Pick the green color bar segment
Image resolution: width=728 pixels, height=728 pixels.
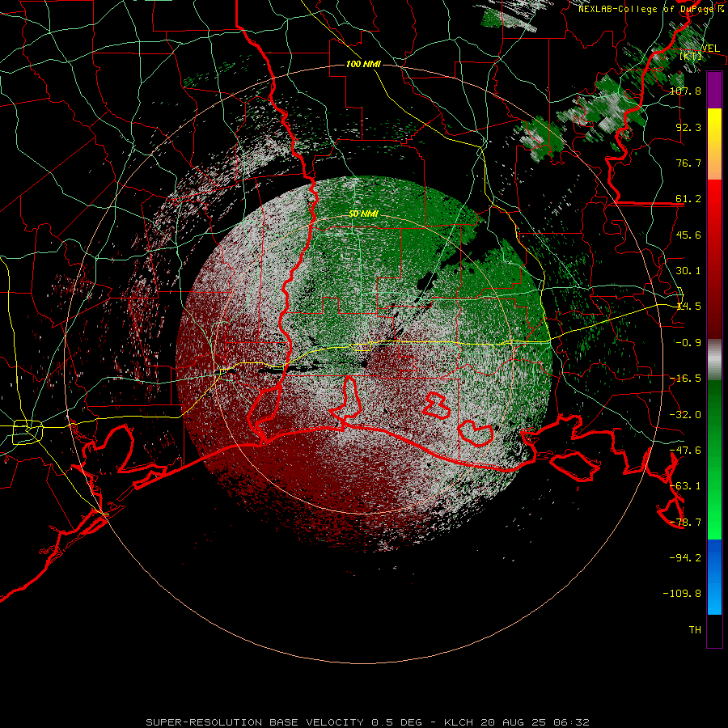point(714,459)
